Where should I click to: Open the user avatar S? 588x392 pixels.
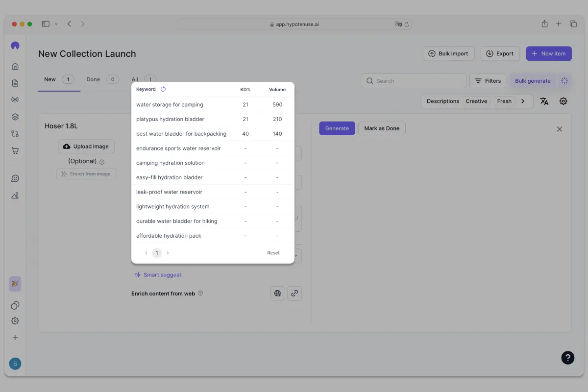tap(15, 364)
